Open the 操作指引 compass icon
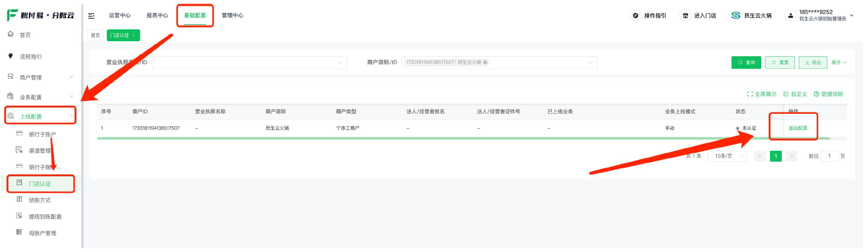Viewport: 868px width, 252px height. pos(636,16)
